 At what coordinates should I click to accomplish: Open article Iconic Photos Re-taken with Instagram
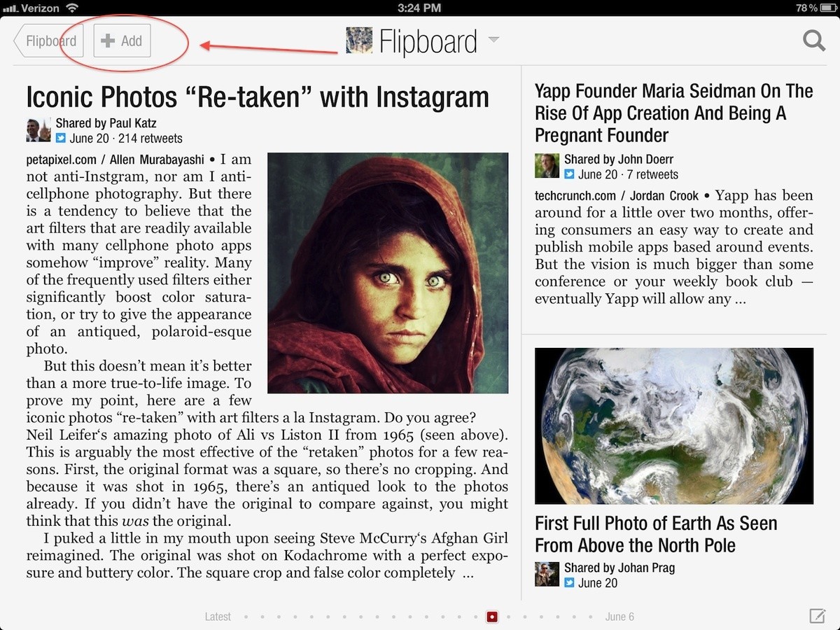258,97
